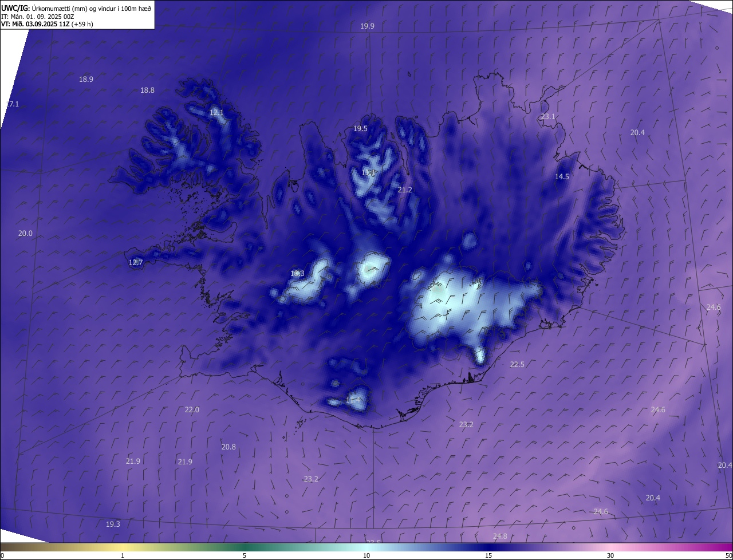The image size is (733, 560).
Task: Click the 'IT: Mán. 01. 09. 2025 00Z' line
Action: coord(37,17)
